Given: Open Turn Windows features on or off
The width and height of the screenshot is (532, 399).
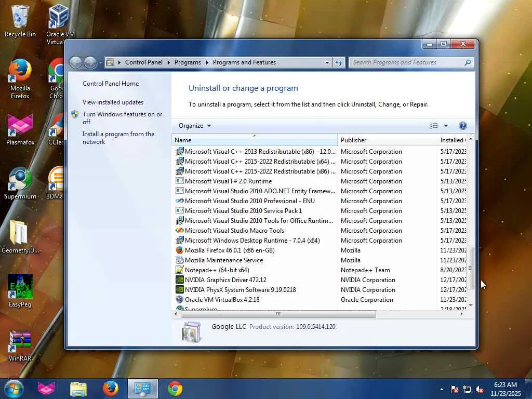Looking at the screenshot, I should 122,118.
